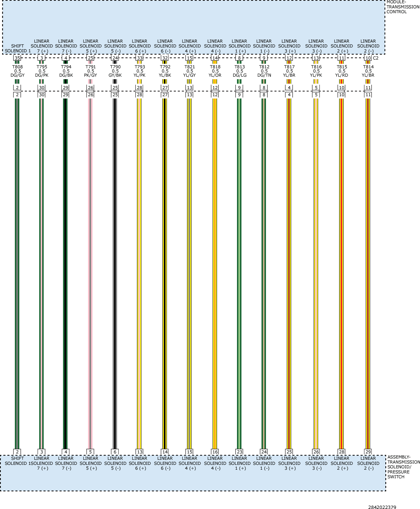The height and width of the screenshot is (509, 420).
Task: Select the T794 DG/BK wire label
Action: tap(66, 71)
